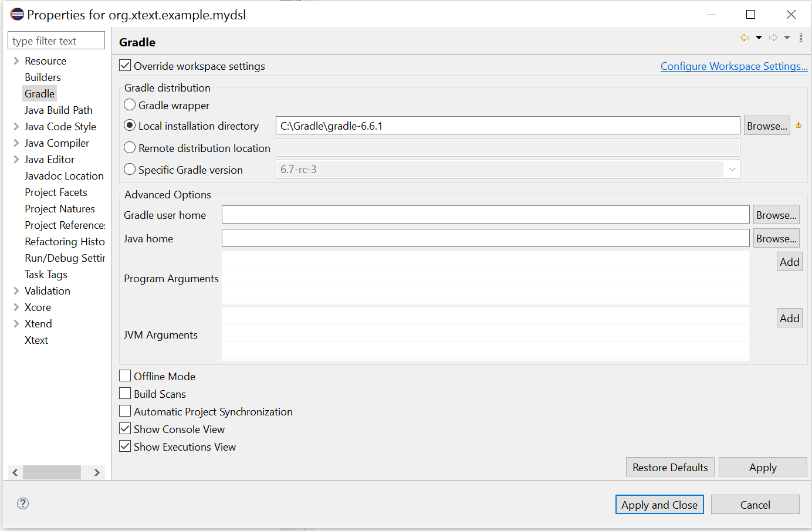Enable Build Scans checkbox
812x531 pixels.
tap(125, 393)
